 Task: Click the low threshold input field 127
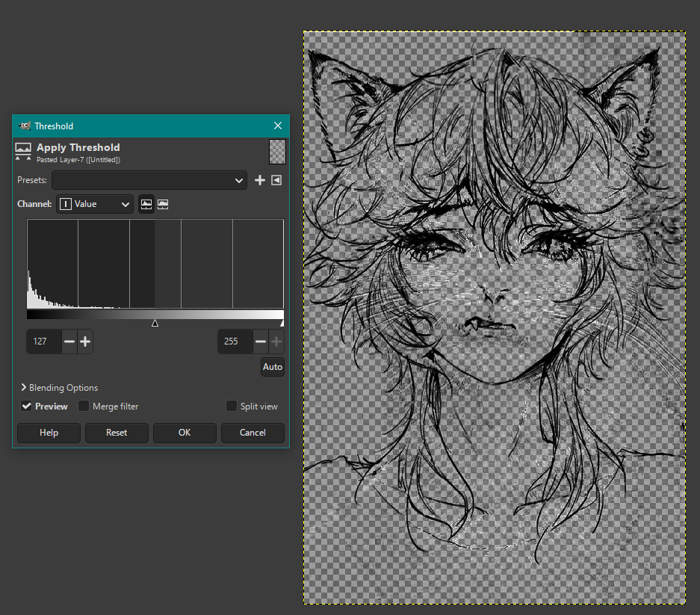[x=44, y=342]
